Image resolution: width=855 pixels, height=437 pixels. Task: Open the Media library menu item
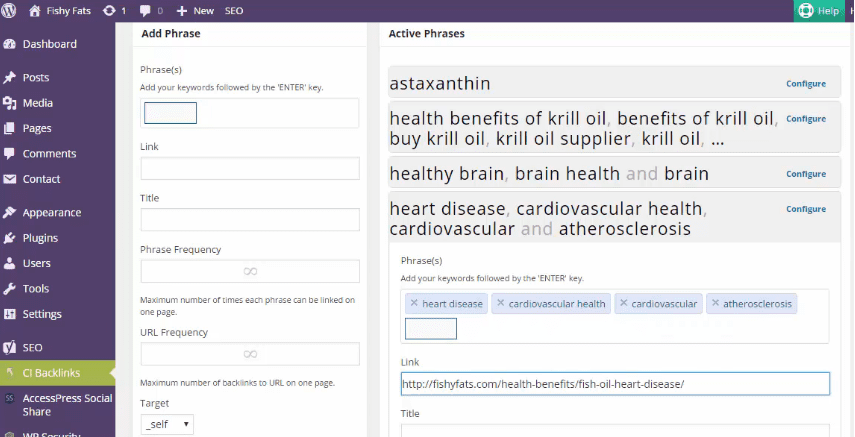tap(37, 103)
